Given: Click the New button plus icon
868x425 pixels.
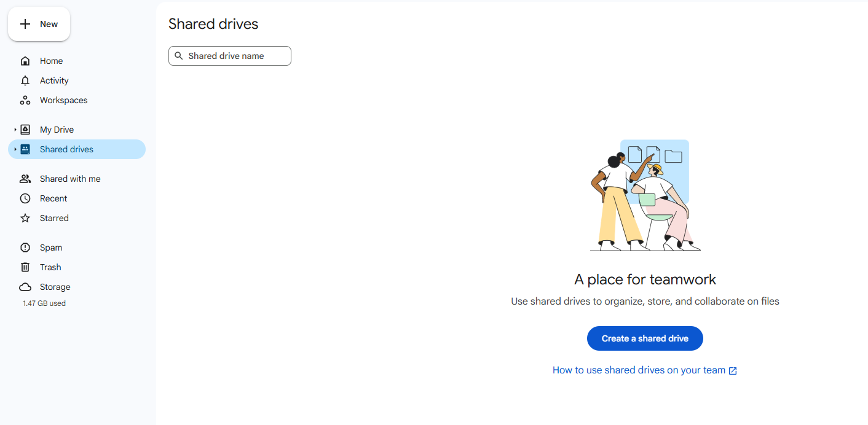Looking at the screenshot, I should [x=25, y=24].
